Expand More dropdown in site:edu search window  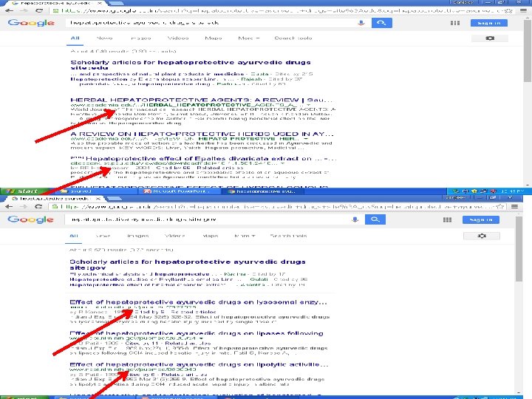coord(249,38)
